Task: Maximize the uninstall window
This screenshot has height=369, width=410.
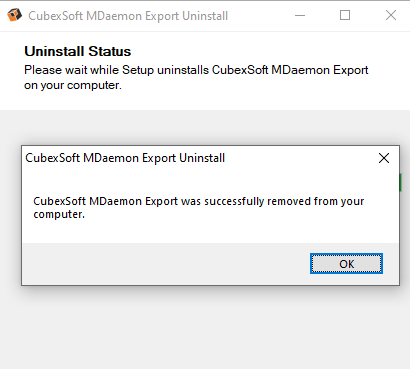Action: [x=345, y=15]
